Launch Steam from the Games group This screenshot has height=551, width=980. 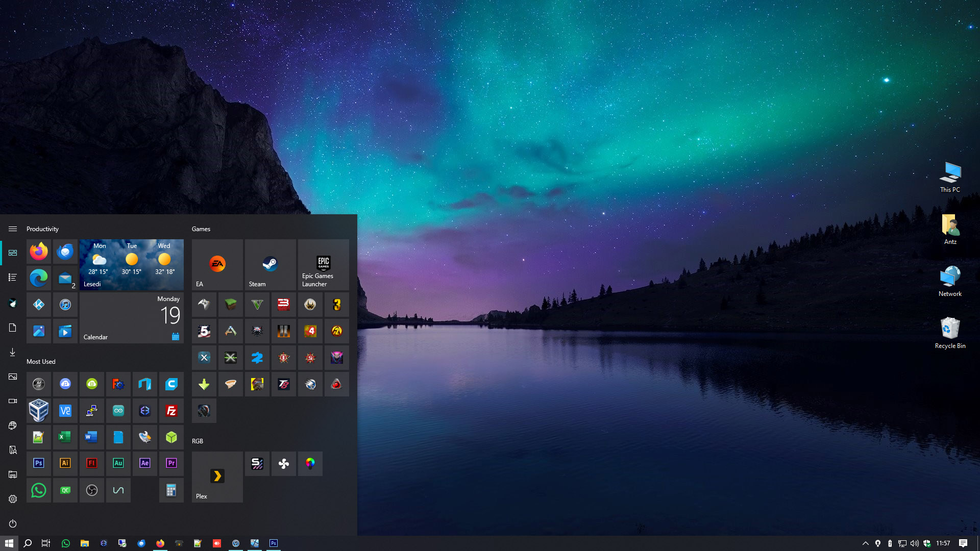coord(270,264)
